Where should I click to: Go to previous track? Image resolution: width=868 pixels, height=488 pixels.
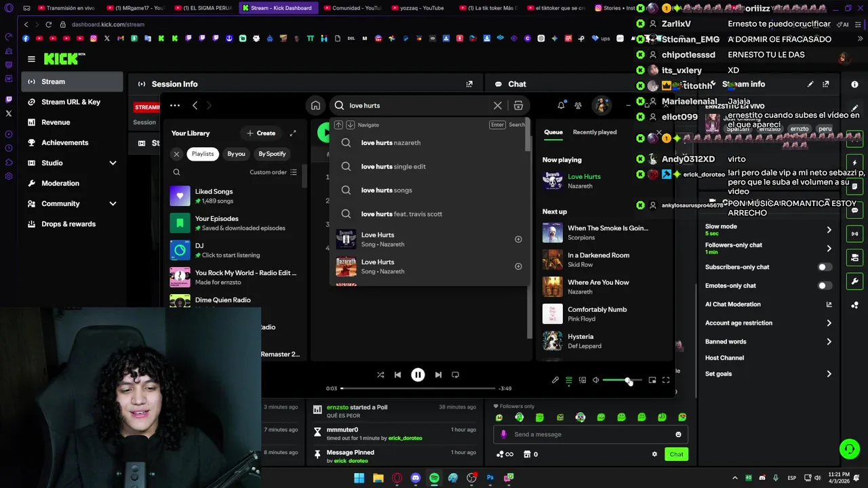397,375
